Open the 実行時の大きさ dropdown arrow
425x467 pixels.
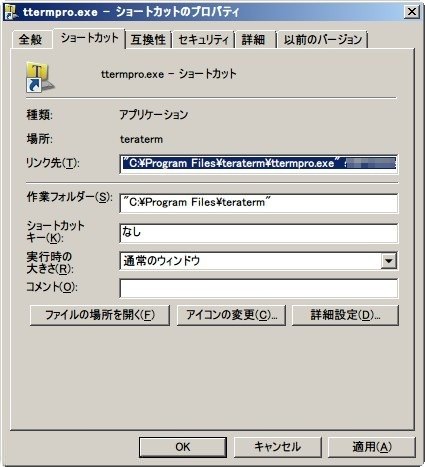click(389, 261)
